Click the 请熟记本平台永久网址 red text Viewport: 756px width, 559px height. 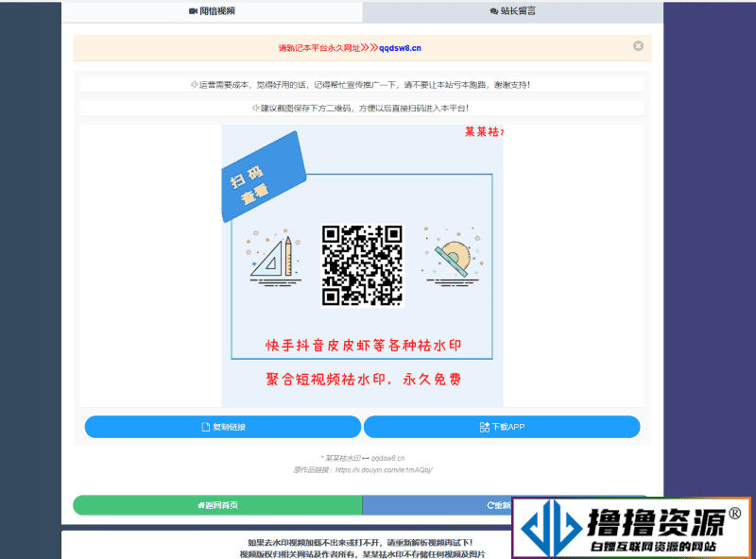tap(319, 48)
